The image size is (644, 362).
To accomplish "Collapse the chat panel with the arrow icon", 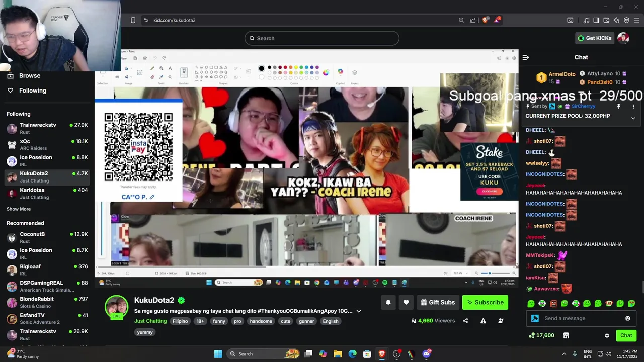I will [x=526, y=57].
